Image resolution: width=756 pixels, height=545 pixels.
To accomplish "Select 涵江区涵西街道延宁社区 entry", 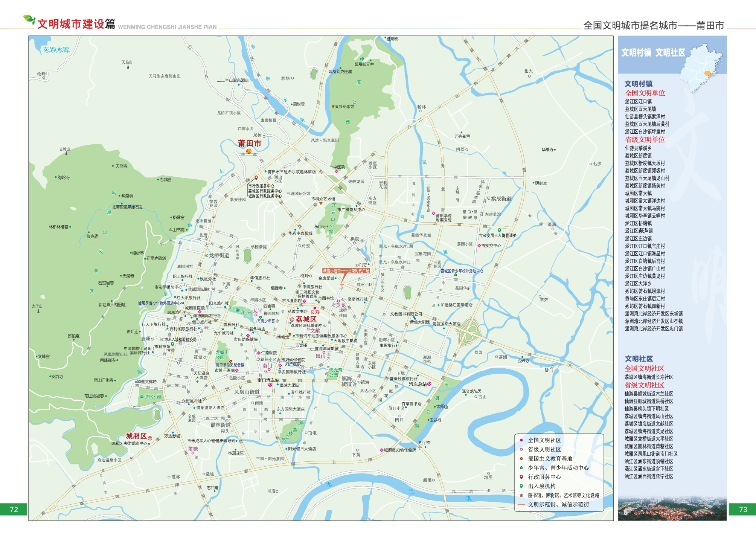I will [x=649, y=476].
